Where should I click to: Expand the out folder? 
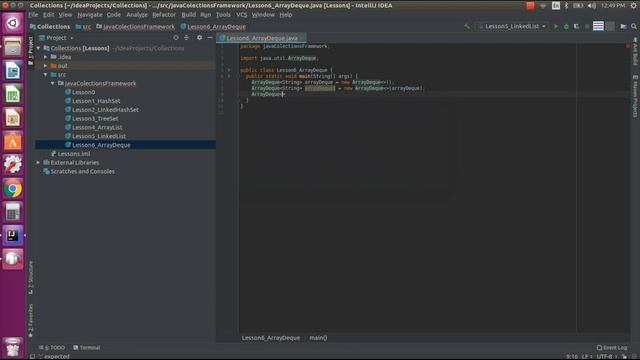[46, 66]
